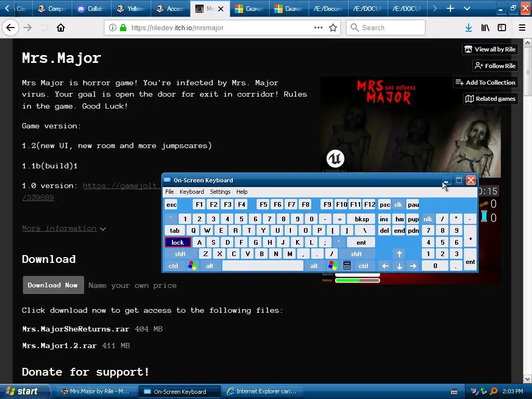The image size is (532, 399).
Task: Click Add To Collection button
Action: tap(486, 83)
